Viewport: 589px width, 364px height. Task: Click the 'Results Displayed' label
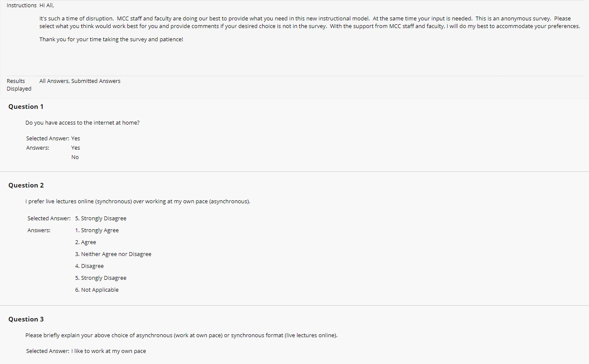(x=19, y=85)
